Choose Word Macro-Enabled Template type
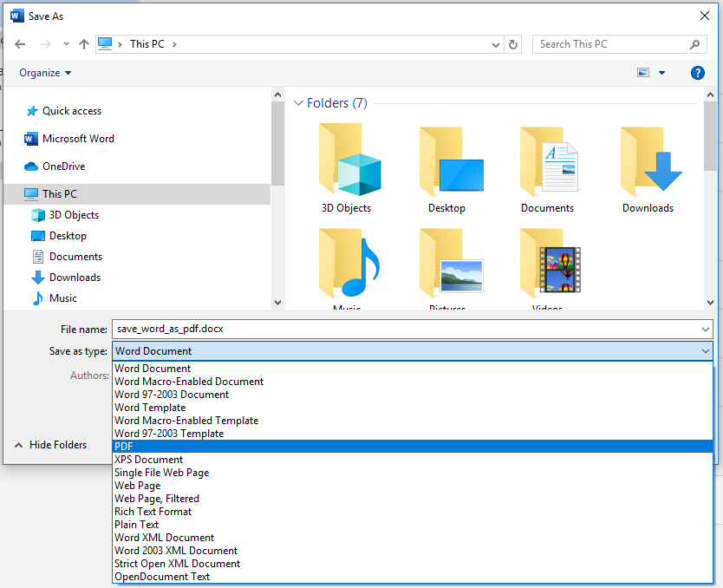Screen dimensions: 723x588 [413, 421]
